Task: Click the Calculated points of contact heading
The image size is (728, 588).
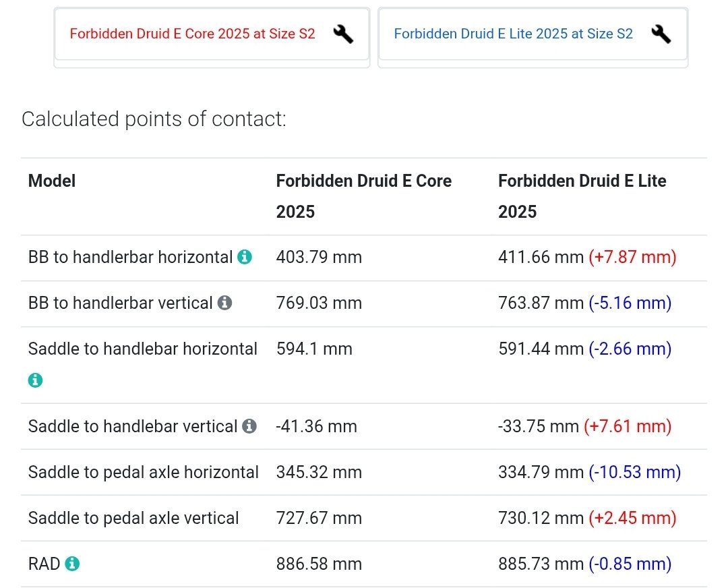Action: 154,119
